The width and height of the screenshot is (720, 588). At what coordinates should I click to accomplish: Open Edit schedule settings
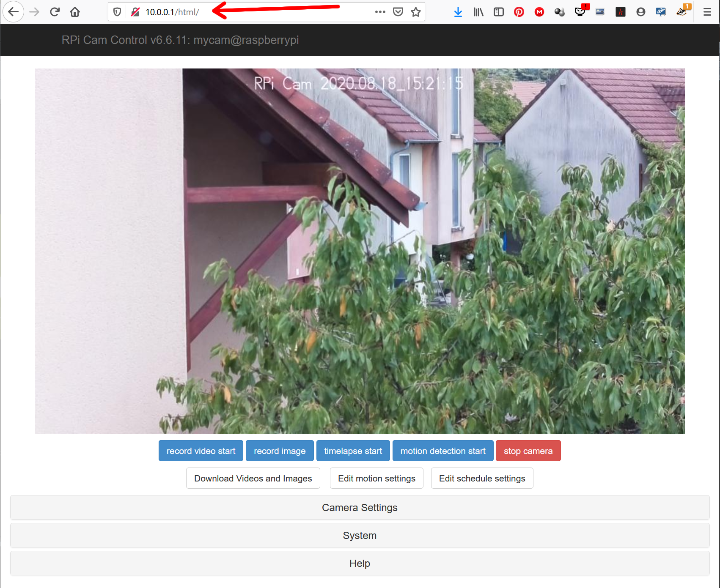pos(482,479)
